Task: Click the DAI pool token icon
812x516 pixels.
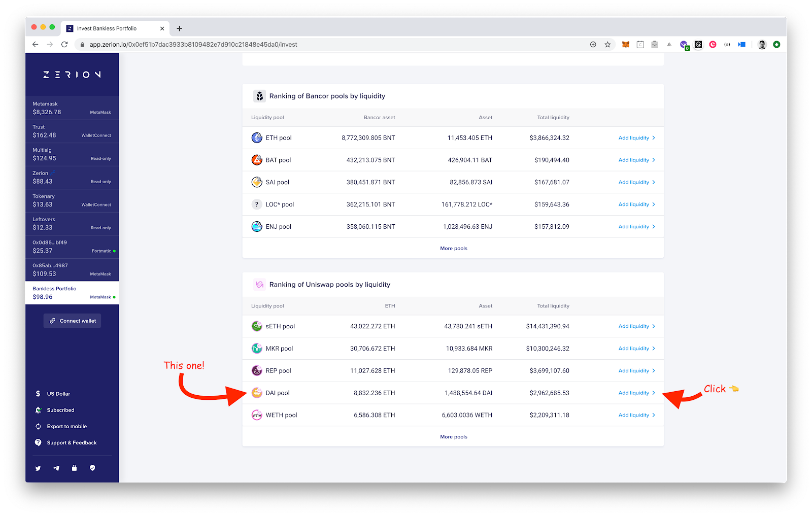Action: pyautogui.click(x=257, y=393)
